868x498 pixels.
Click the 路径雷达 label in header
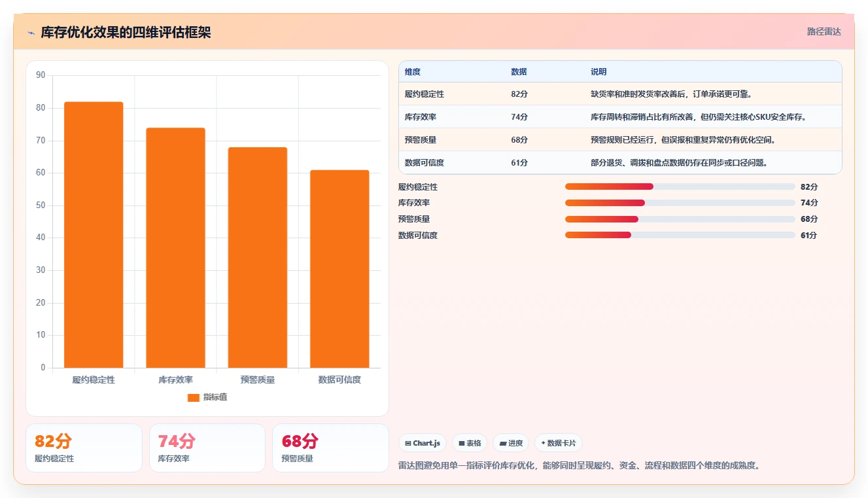(x=824, y=31)
